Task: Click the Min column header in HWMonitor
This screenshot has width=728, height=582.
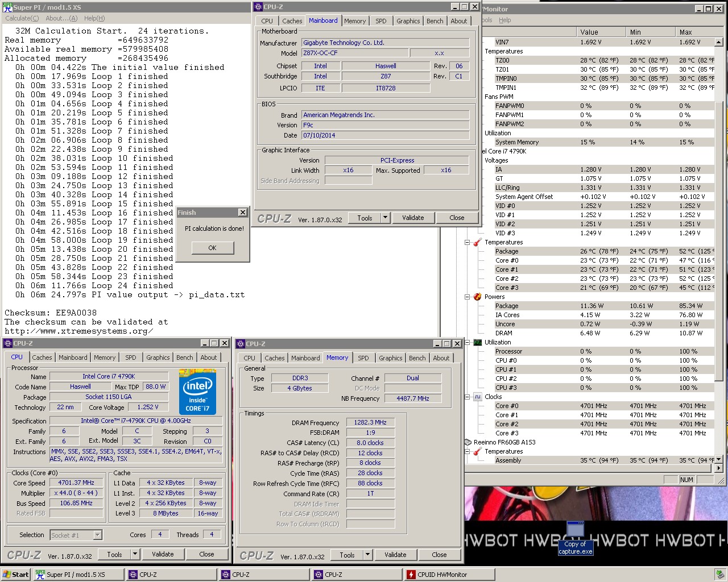Action: (650, 32)
